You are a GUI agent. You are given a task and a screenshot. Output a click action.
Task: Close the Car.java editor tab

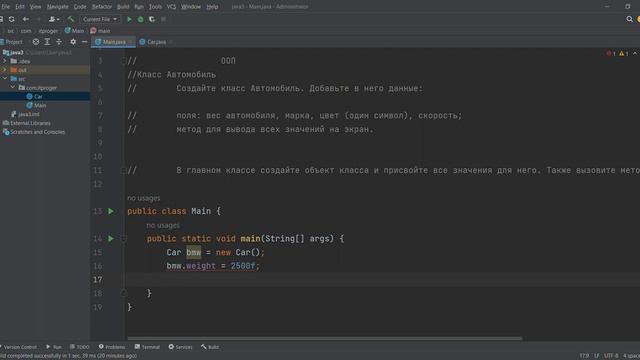(x=171, y=42)
